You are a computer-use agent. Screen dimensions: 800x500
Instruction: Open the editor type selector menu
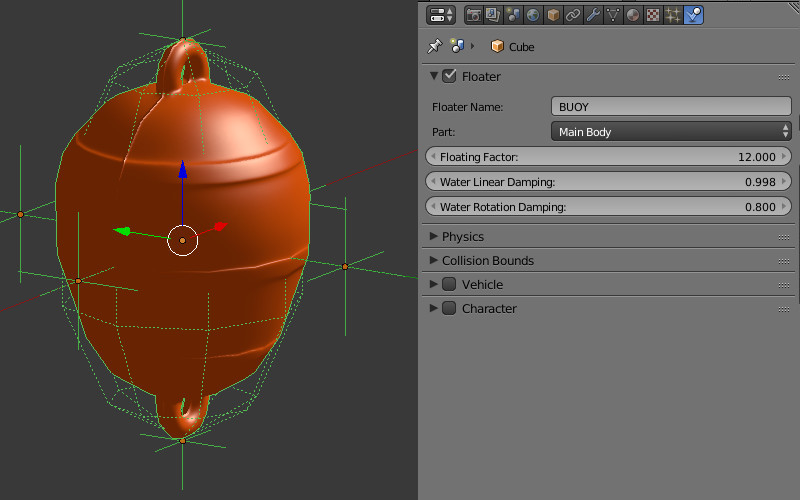[x=440, y=15]
